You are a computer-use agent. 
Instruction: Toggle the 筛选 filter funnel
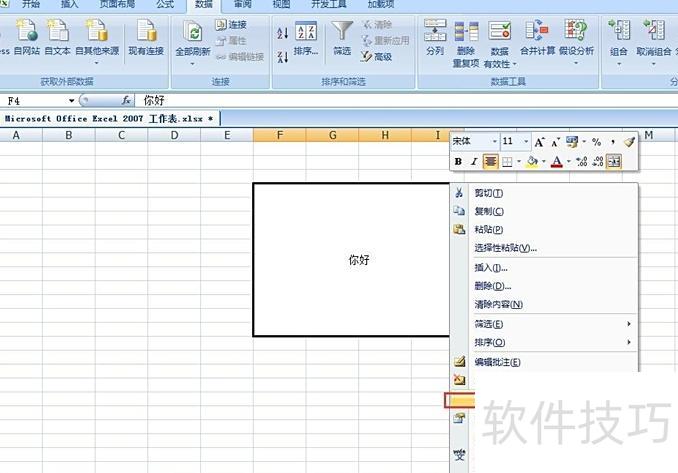[x=342, y=38]
